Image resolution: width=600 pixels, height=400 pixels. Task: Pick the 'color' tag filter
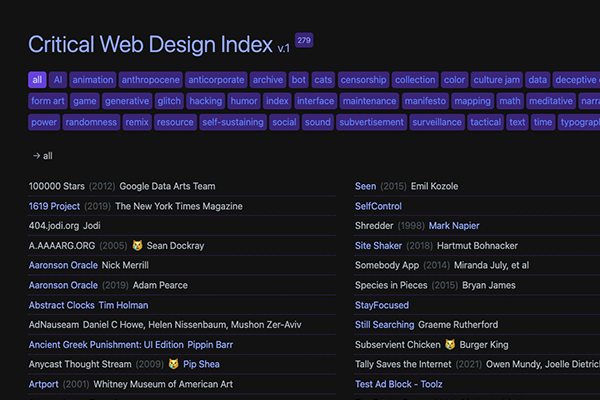[454, 80]
